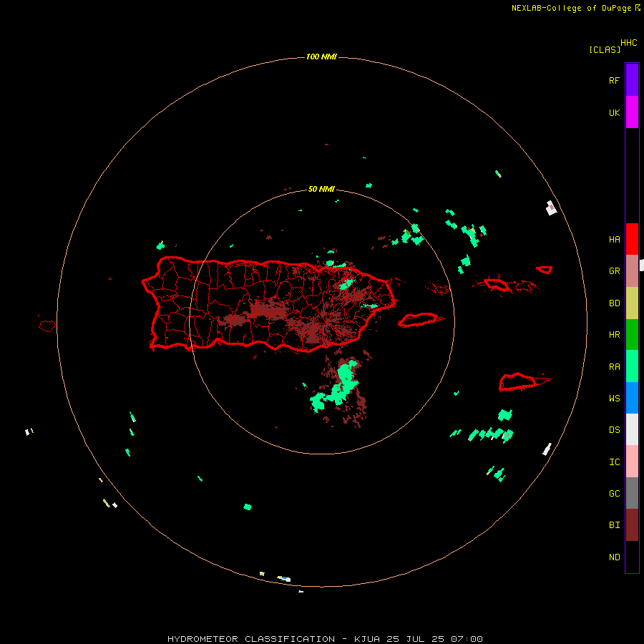Choose the blue WS legend swatch
The width and height of the screenshot is (644, 644).
pyautogui.click(x=632, y=398)
